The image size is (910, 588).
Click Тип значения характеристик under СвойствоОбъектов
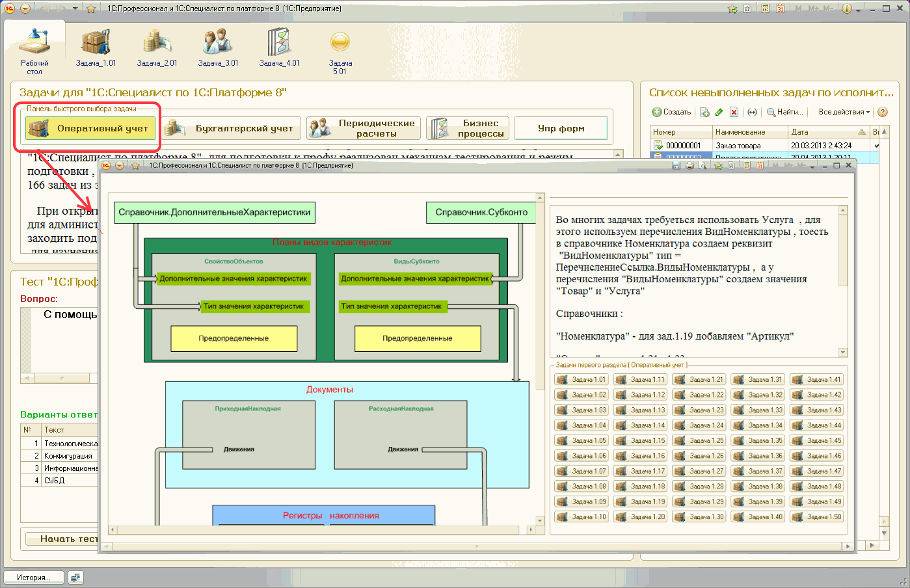pyautogui.click(x=254, y=306)
